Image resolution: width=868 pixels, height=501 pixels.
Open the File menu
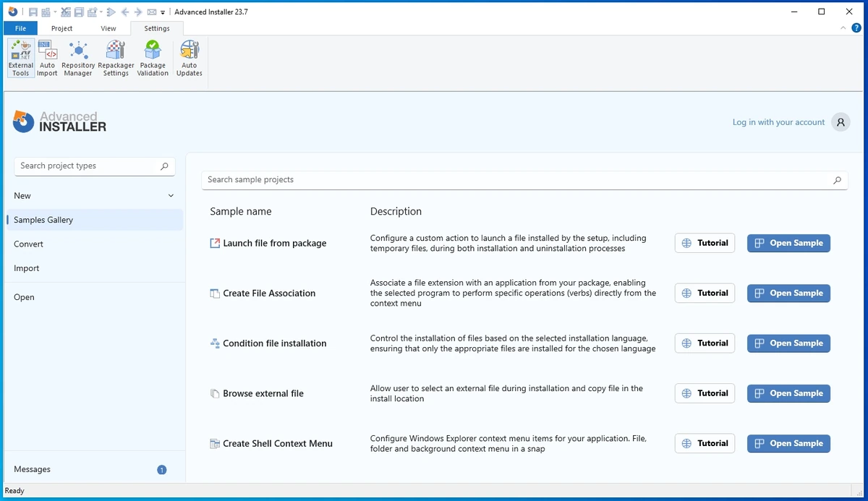click(20, 28)
